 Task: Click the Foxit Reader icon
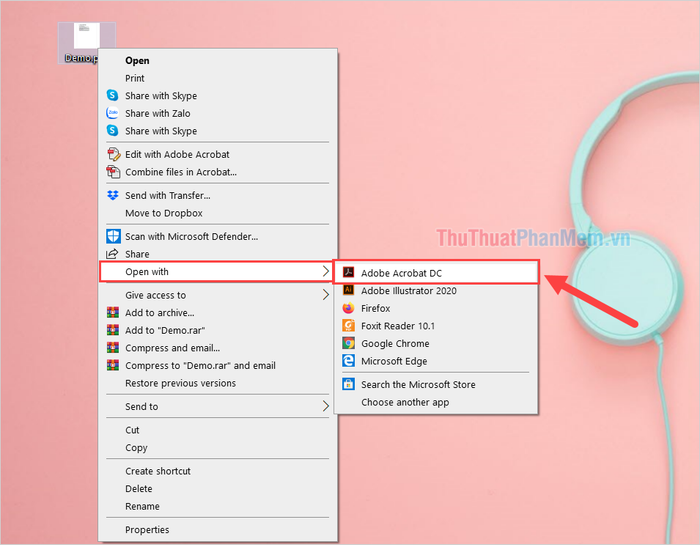pyautogui.click(x=348, y=325)
